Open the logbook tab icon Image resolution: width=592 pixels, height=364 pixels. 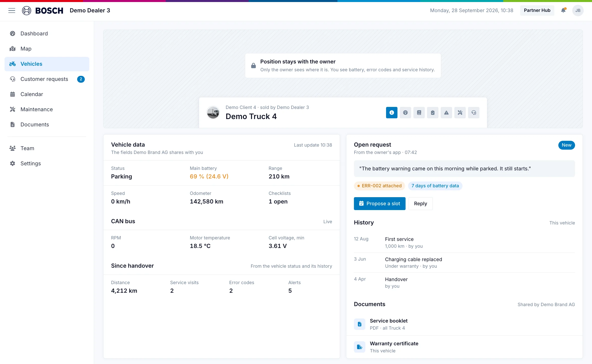(x=419, y=112)
